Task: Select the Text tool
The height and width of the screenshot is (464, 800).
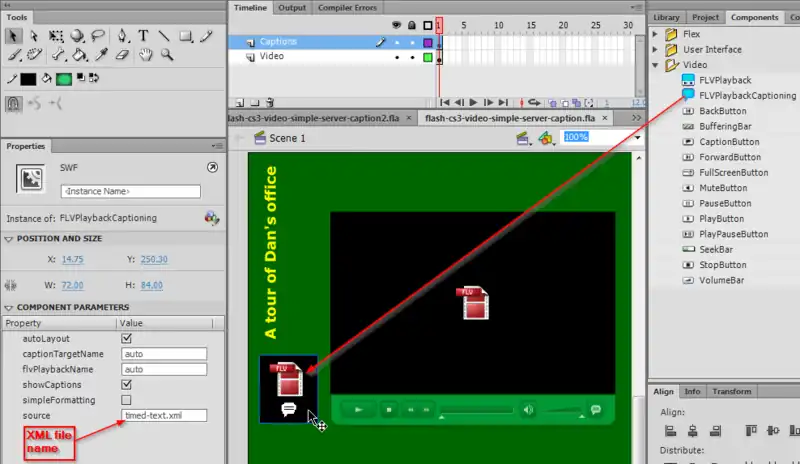Action: [x=144, y=36]
